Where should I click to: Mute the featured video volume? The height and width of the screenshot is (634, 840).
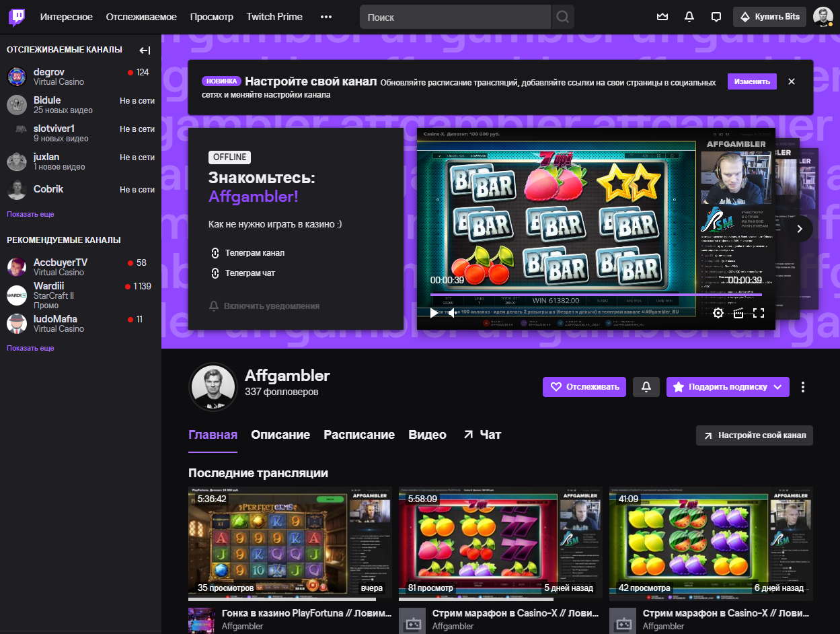click(452, 313)
